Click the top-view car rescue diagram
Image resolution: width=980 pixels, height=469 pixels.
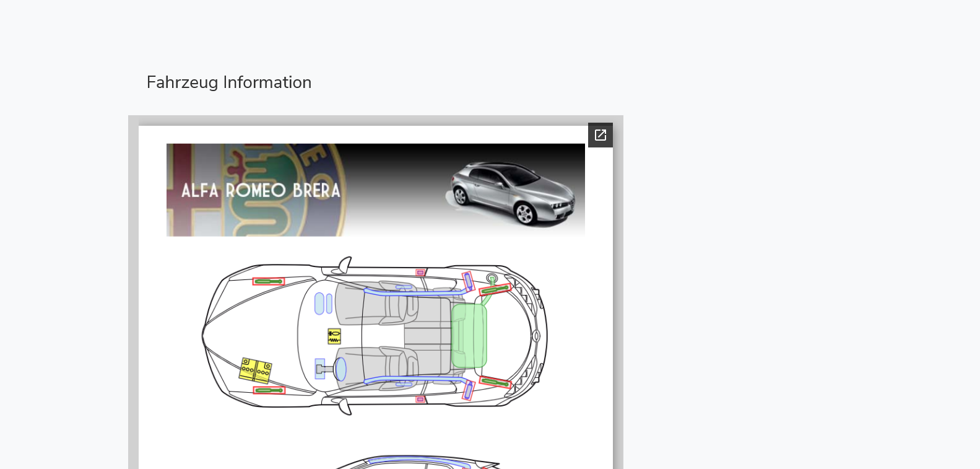point(375,336)
